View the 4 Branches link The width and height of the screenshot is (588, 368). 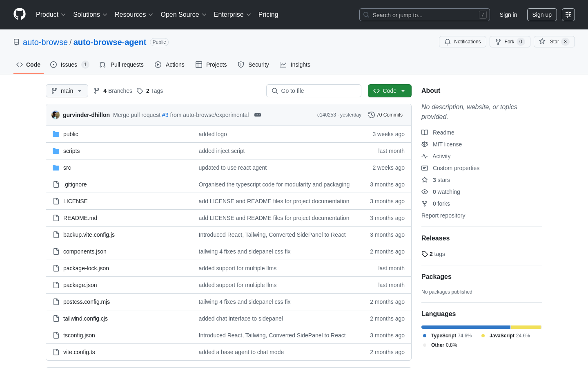[x=113, y=91]
